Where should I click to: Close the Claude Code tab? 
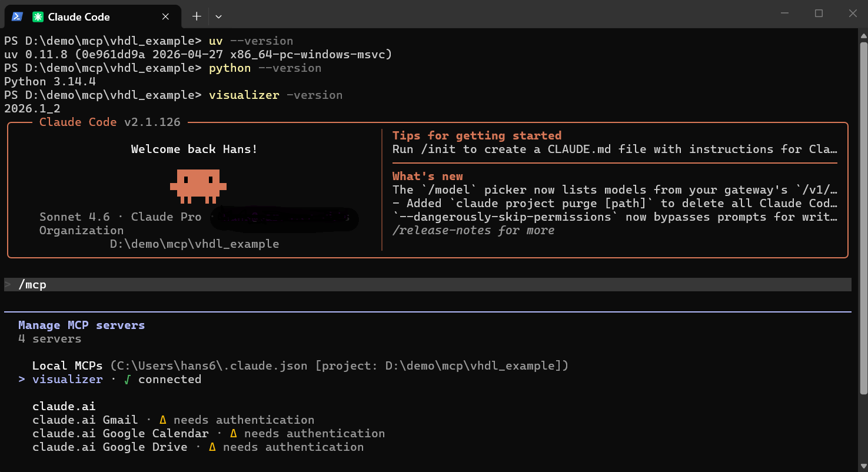coord(166,16)
